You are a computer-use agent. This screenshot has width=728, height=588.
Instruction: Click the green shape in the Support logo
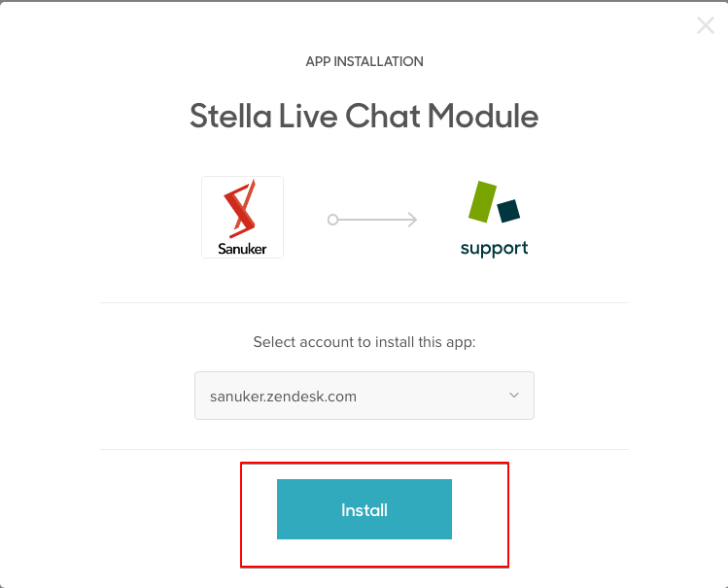coord(482,202)
